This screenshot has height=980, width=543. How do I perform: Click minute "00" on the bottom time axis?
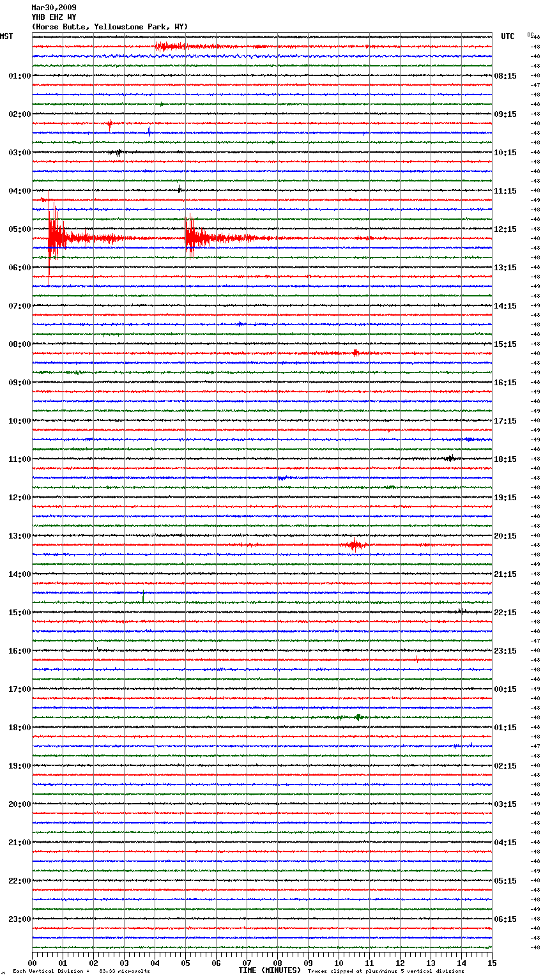[32, 963]
